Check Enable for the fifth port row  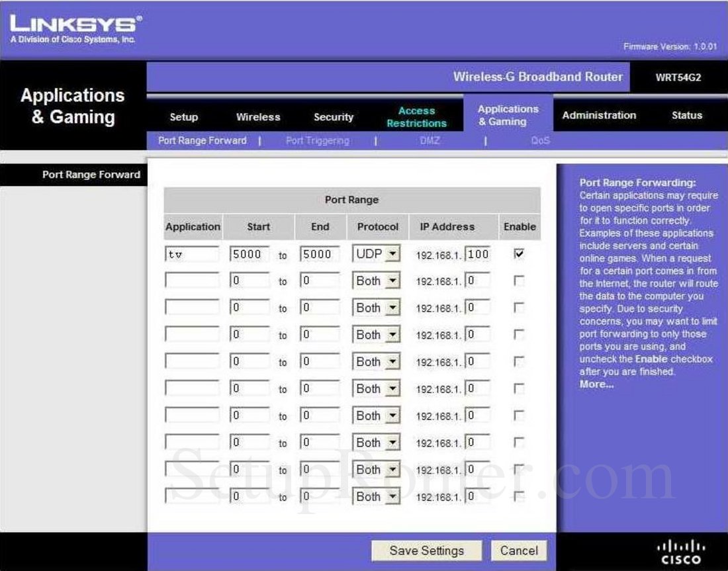(520, 361)
